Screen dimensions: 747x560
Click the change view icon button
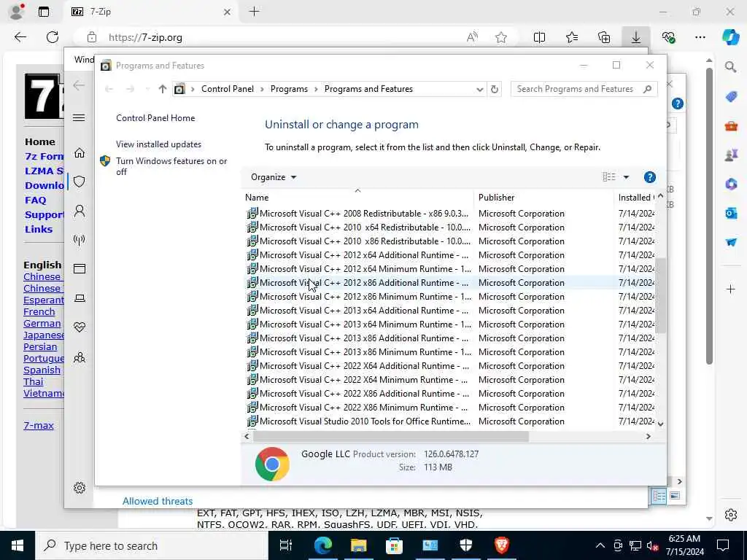609,177
